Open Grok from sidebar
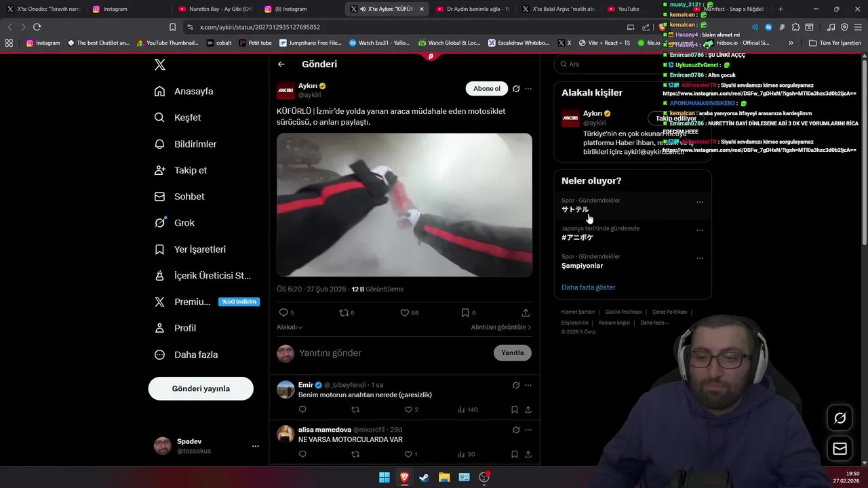Screen dimensions: 868x488 (x=174, y=223)
